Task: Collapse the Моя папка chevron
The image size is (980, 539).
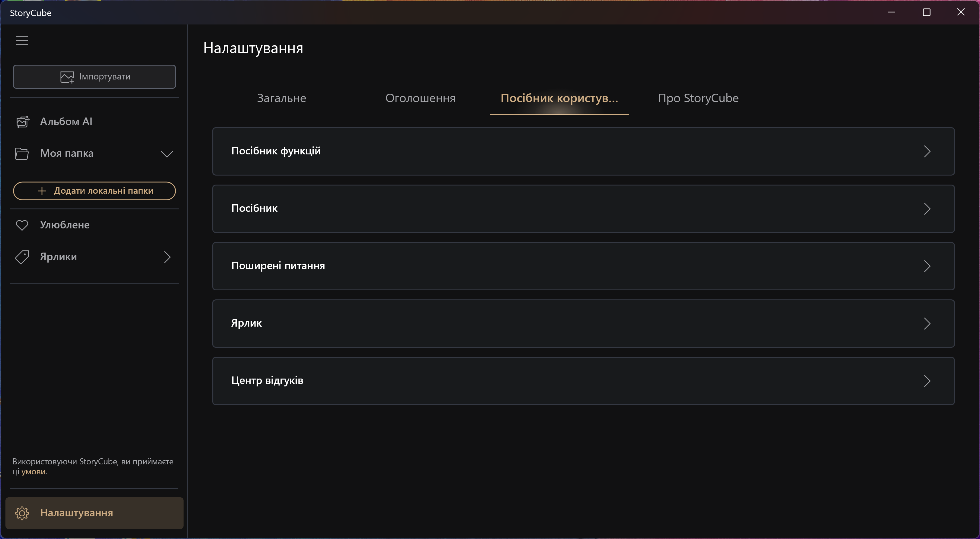Action: [x=167, y=154]
